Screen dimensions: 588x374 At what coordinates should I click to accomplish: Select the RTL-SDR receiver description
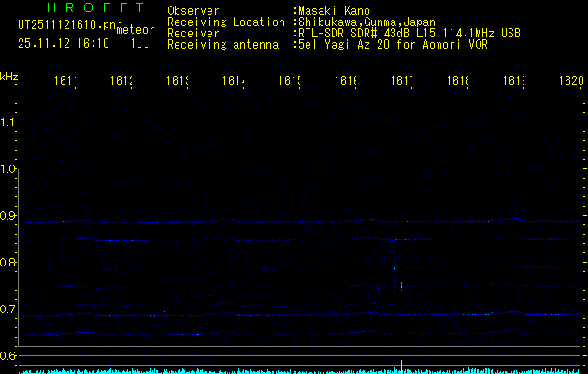[409, 33]
